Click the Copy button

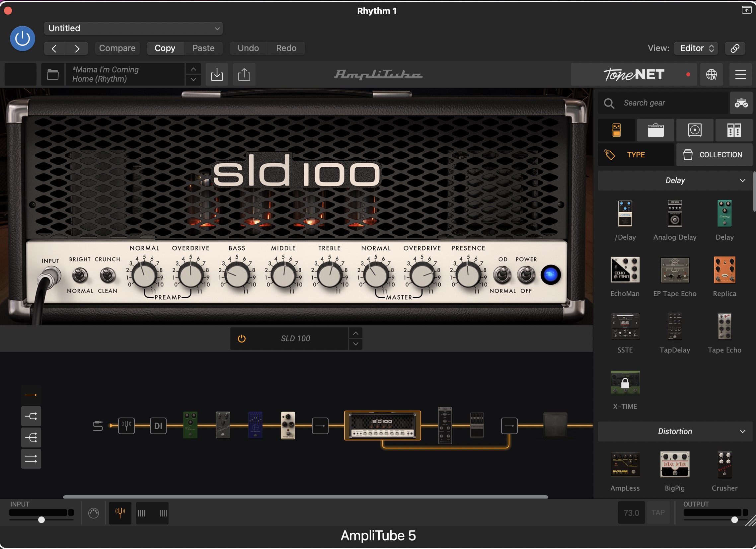pyautogui.click(x=165, y=48)
